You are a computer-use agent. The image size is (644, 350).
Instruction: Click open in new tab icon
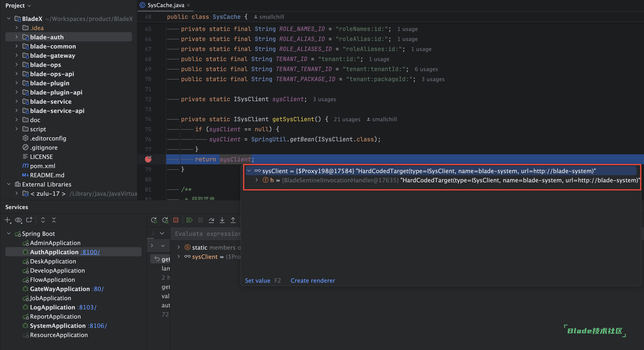[x=29, y=220]
